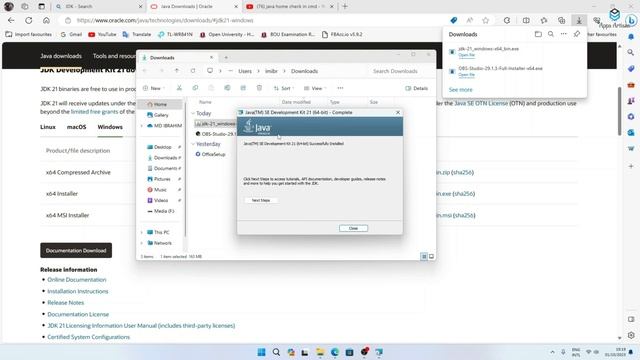Image resolution: width=640 pixels, height=360 pixels.
Task: Pin the Edge Downloads panel
Action: (576, 34)
